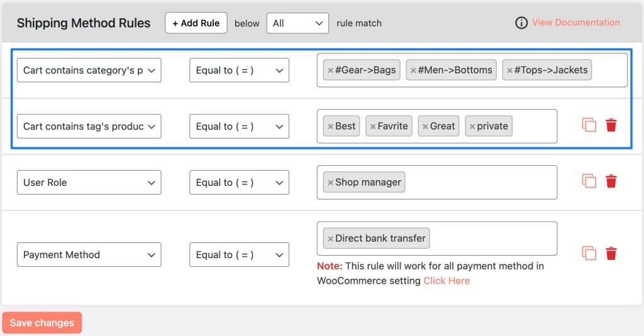644x336 pixels.
Task: Open the Payment Method operator dropdown
Action: pyautogui.click(x=239, y=255)
